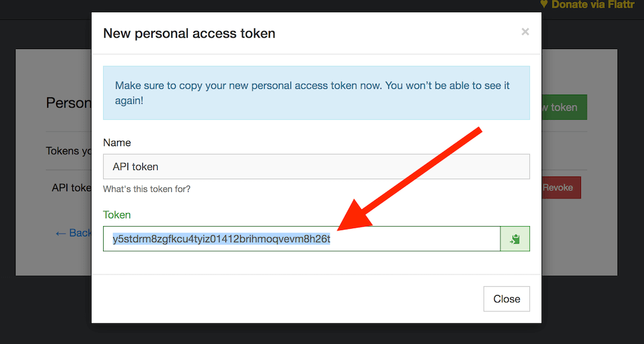Click the Tokens heading behind the dialog
644x344 pixels.
69,151
